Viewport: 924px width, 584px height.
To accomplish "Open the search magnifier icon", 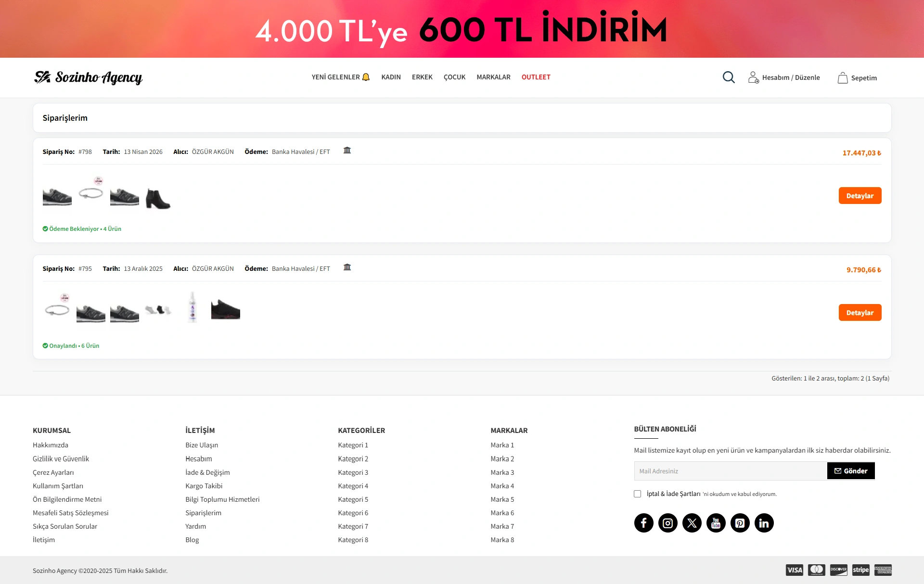I will coord(729,77).
